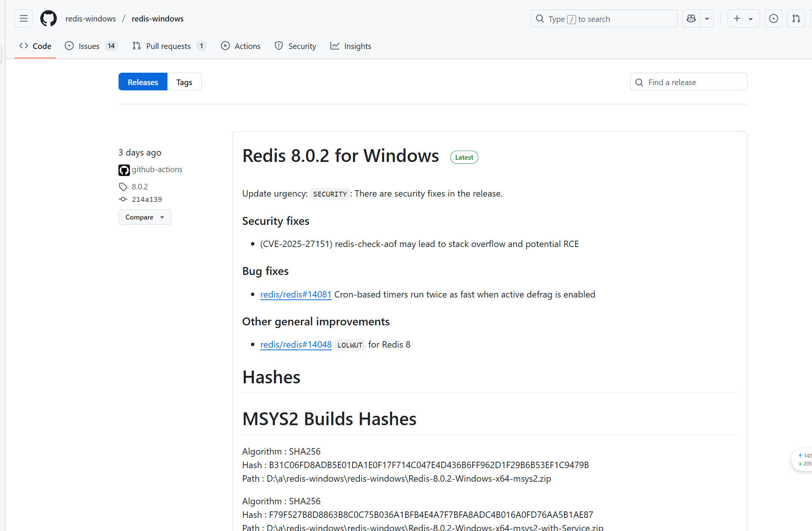The image size is (812, 531).
Task: Open the create new plus dropdown
Action: coord(743,18)
